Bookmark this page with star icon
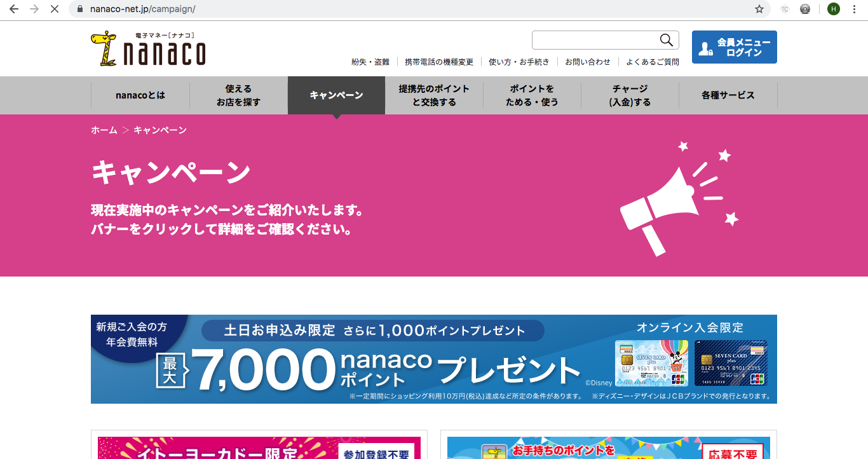 pyautogui.click(x=759, y=9)
